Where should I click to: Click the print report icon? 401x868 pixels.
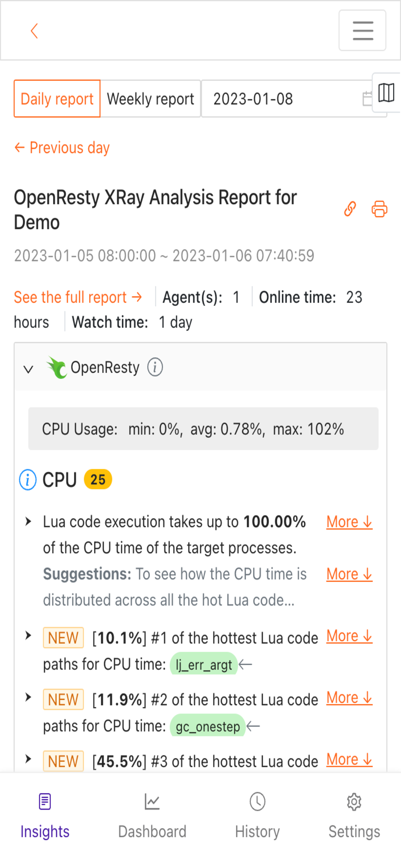click(x=379, y=209)
